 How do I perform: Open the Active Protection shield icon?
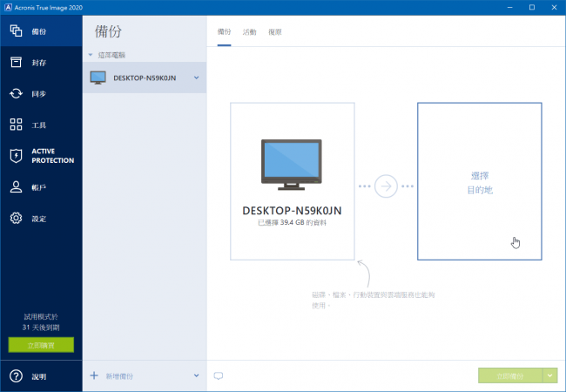pos(16,156)
